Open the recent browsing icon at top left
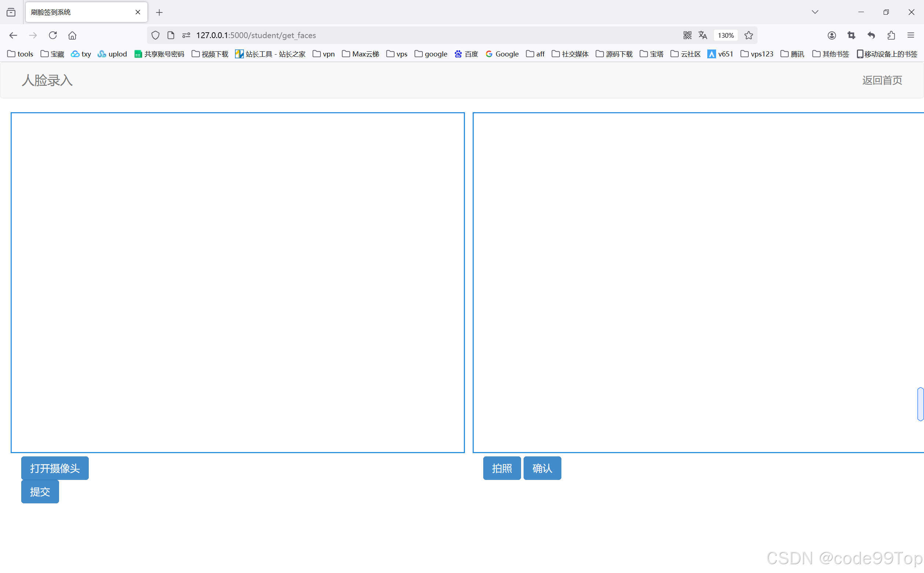This screenshot has height=573, width=924. pos(11,12)
